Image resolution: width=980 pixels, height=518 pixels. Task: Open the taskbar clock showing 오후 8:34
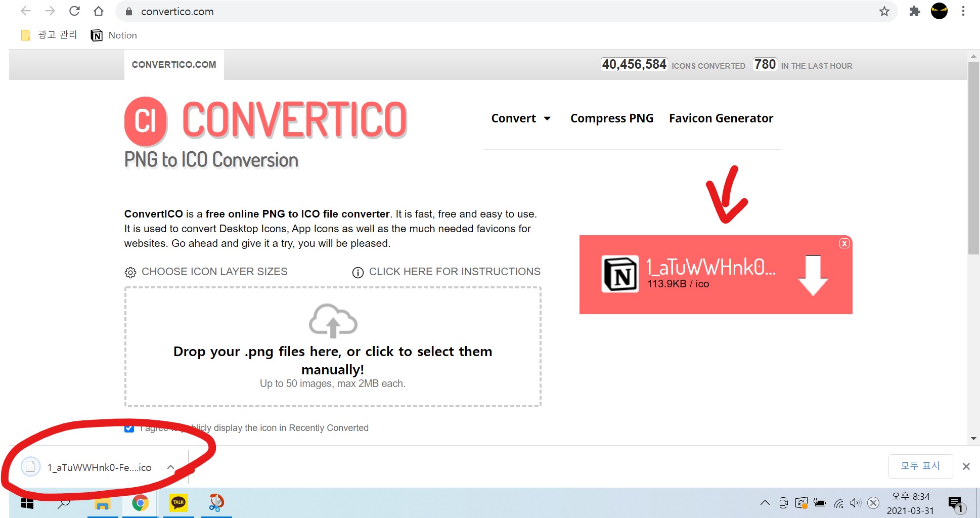pyautogui.click(x=910, y=503)
